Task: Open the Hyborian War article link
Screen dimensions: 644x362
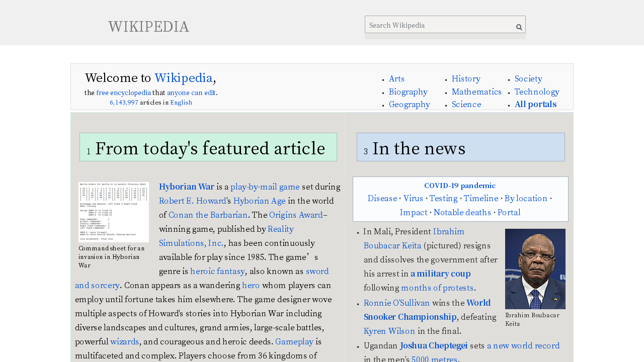Action: point(187,187)
